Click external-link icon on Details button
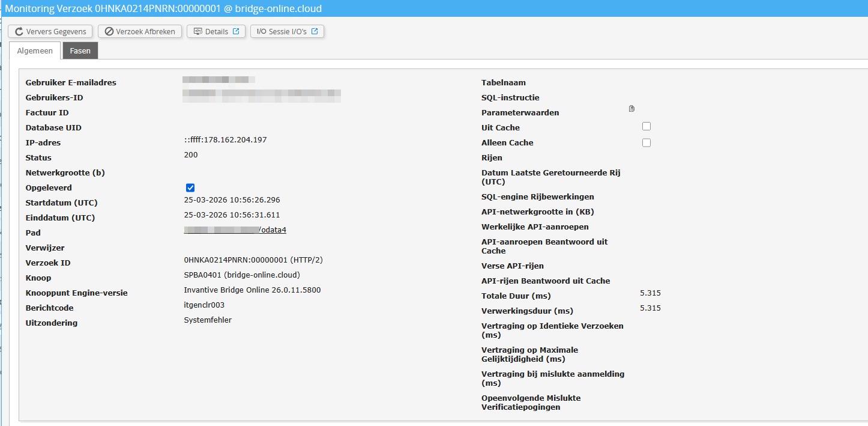Image resolution: width=868 pixels, height=426 pixels. coord(236,31)
